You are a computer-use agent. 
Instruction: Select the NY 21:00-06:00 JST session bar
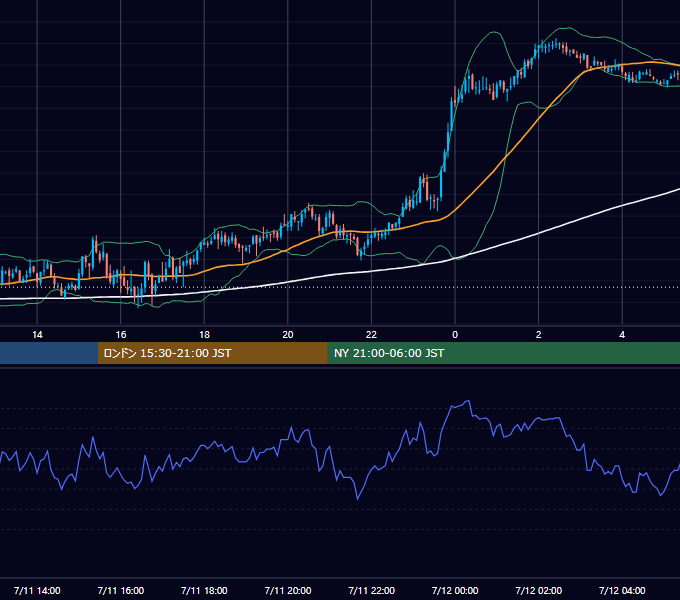click(503, 353)
